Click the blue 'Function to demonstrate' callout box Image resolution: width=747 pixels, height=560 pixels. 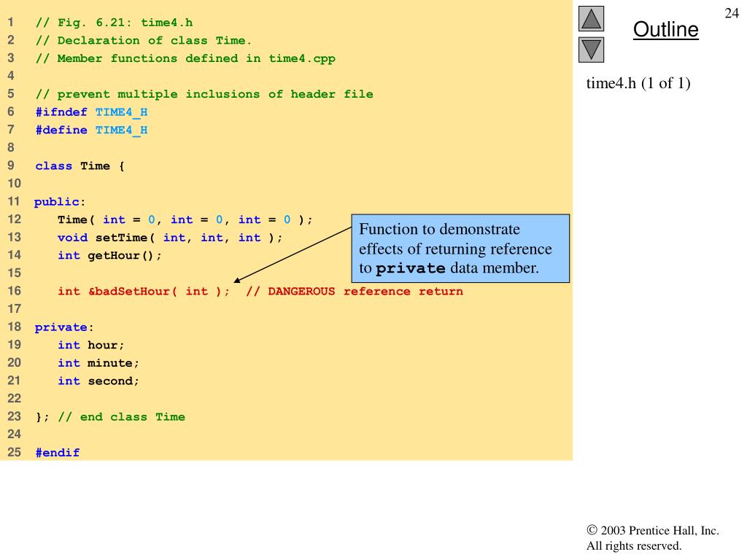pos(460,249)
